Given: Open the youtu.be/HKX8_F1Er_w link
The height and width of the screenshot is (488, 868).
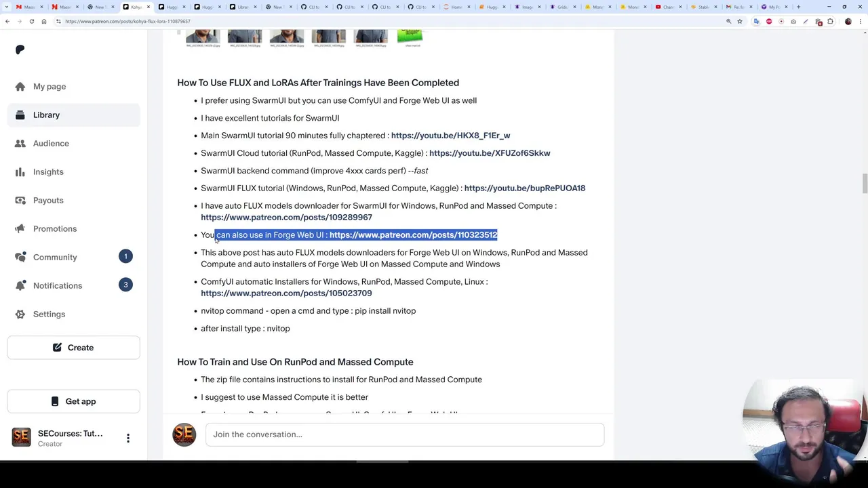Looking at the screenshot, I should point(450,136).
